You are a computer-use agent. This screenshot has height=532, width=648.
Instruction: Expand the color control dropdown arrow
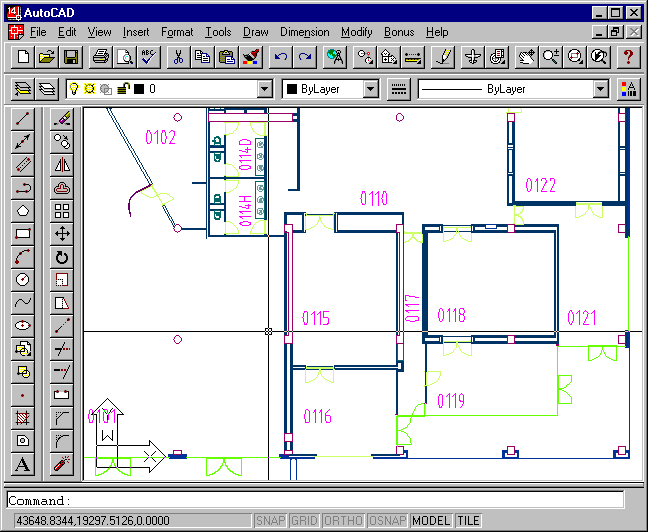pos(371,89)
